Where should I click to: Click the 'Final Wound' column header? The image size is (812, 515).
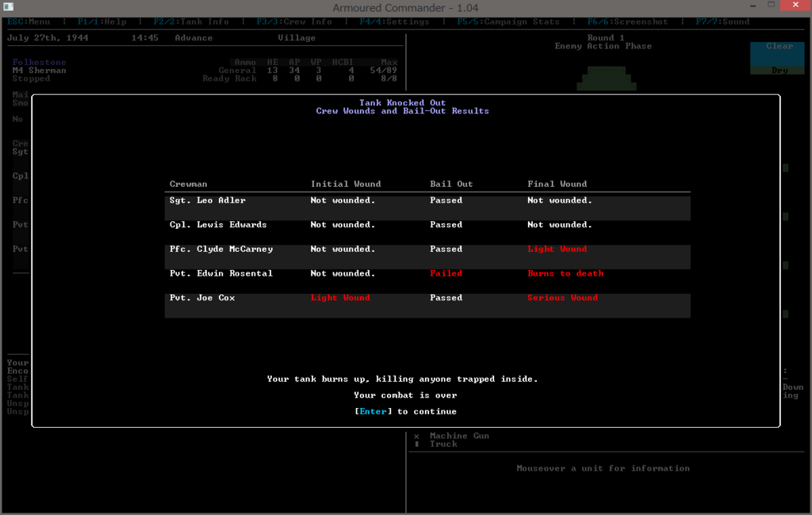point(557,185)
